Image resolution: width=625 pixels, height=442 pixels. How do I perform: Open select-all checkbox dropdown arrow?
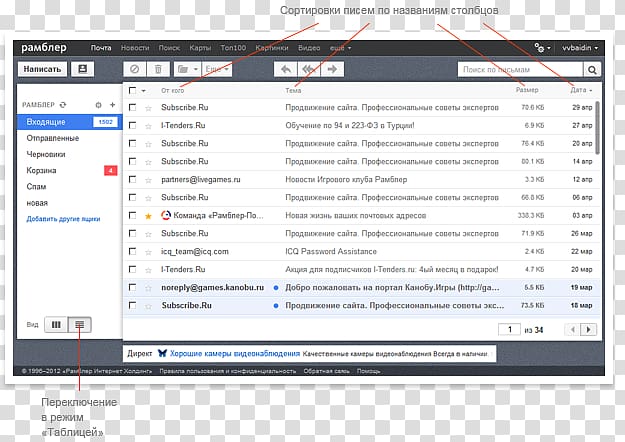coord(143,91)
